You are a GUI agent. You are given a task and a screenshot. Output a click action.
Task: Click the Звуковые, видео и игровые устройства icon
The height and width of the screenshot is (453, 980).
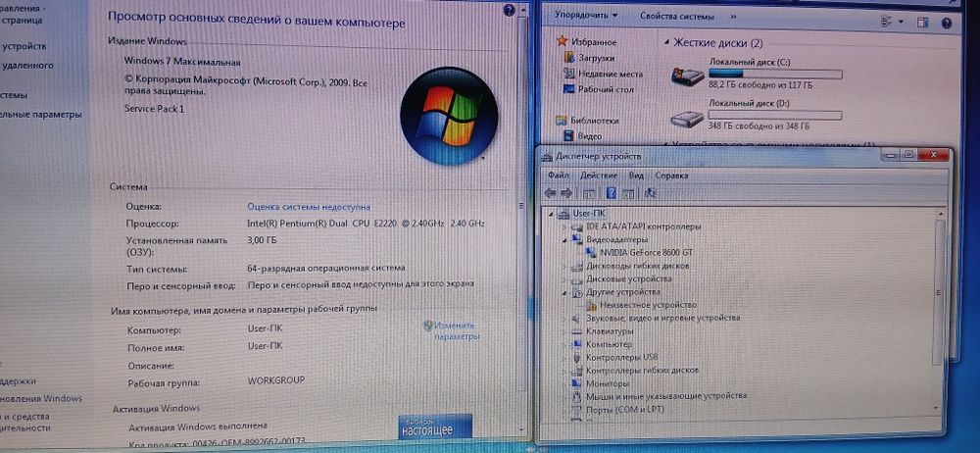(578, 318)
